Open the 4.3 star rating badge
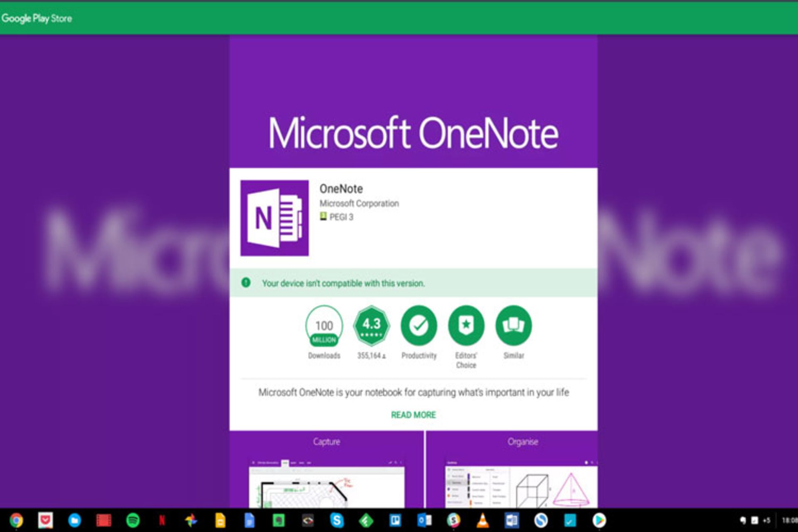 tap(372, 326)
